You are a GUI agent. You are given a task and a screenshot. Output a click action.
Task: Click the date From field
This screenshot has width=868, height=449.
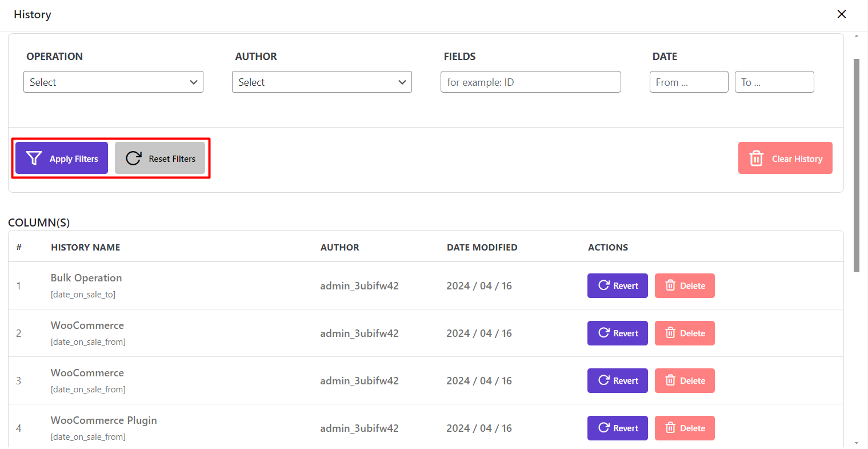pos(689,82)
